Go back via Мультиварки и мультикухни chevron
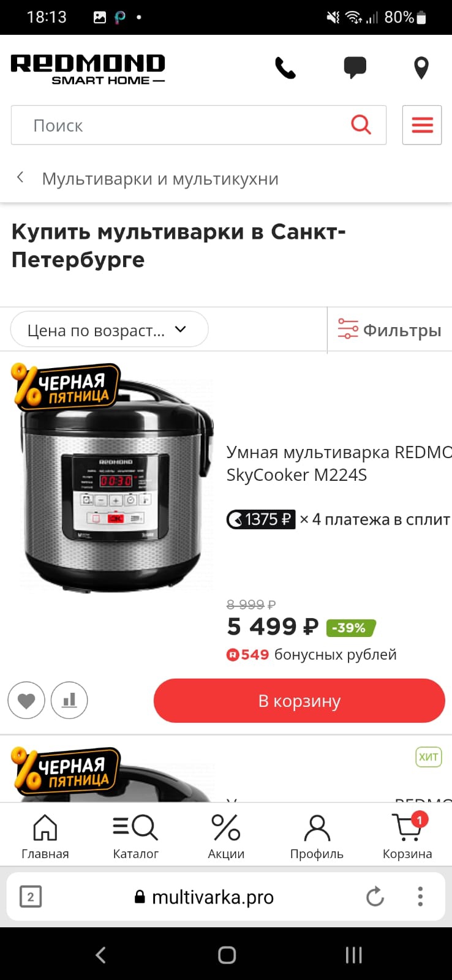This screenshot has width=452, height=980. pyautogui.click(x=21, y=178)
